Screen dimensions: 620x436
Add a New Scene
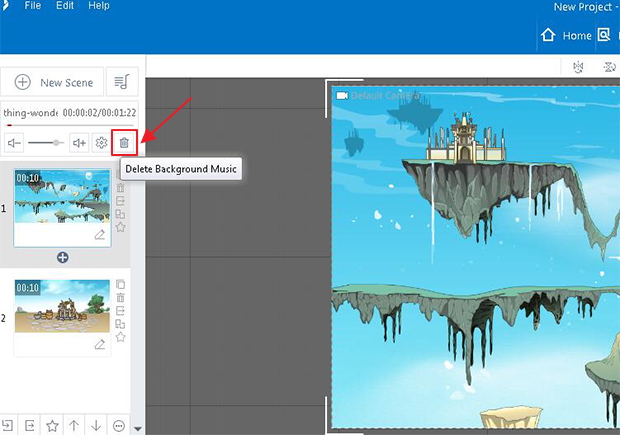(x=52, y=82)
